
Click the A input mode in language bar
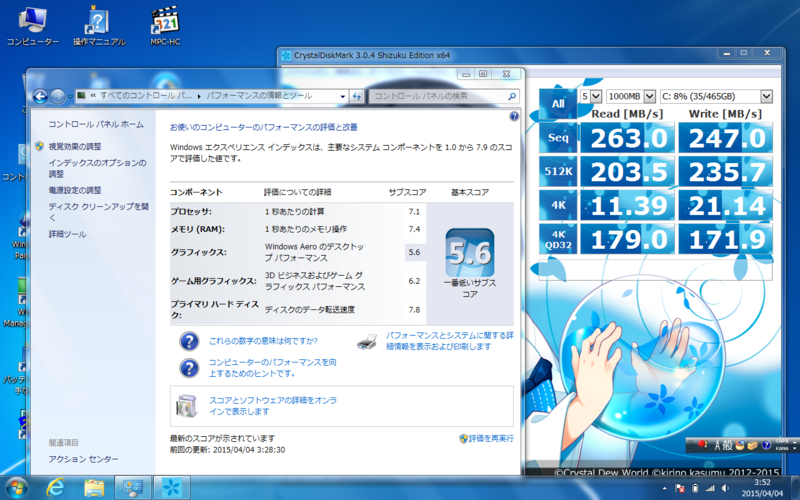(716, 445)
